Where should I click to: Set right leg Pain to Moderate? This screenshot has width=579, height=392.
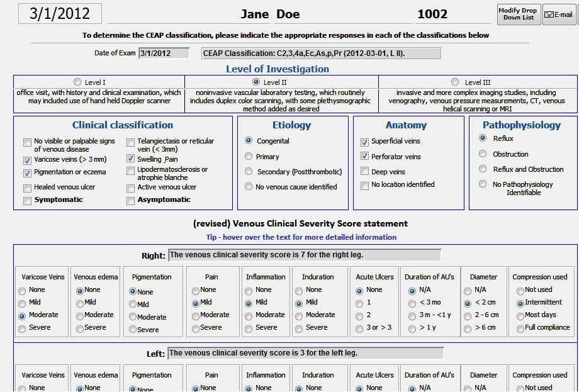[x=196, y=316]
